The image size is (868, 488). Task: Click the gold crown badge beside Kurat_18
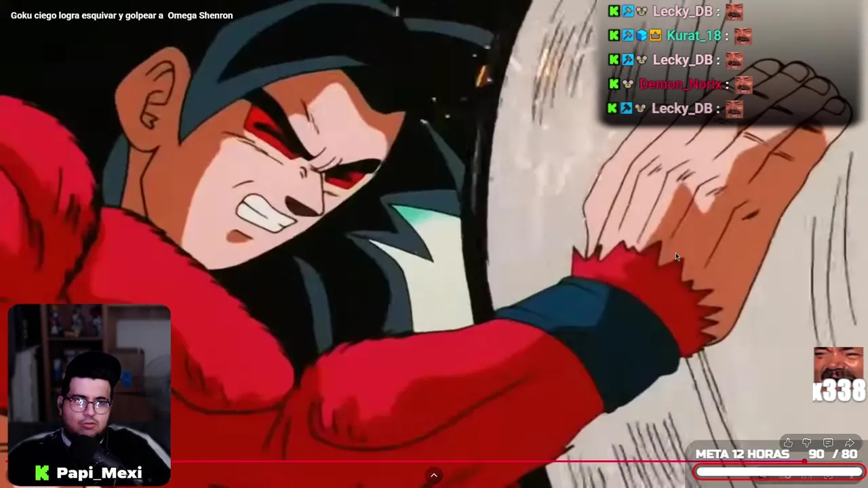655,35
